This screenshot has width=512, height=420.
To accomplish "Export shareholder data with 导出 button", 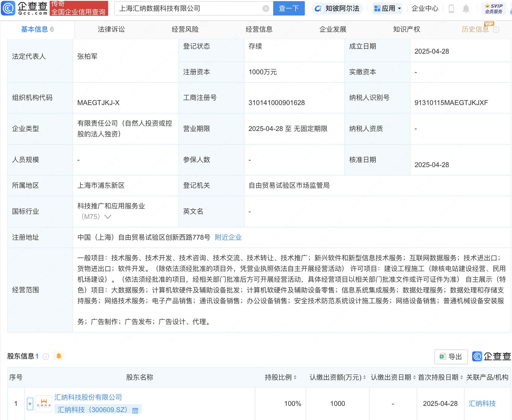I will tap(451, 357).
